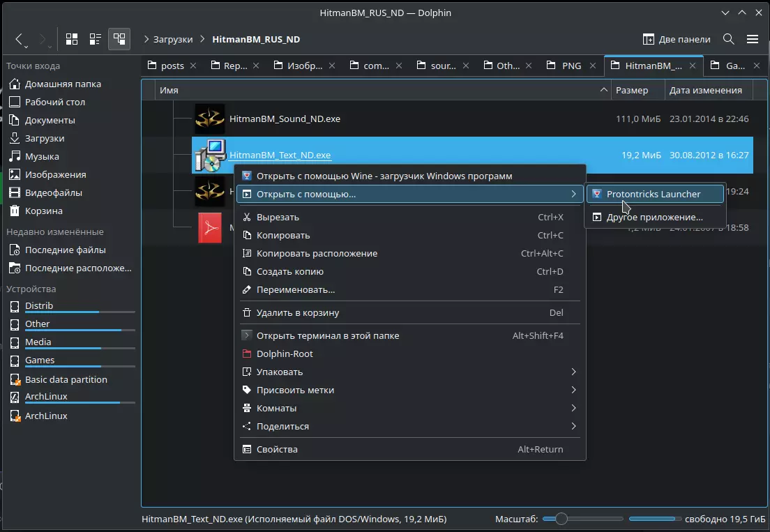Open the hamburger menu in Dolphin toolbar

(752, 39)
